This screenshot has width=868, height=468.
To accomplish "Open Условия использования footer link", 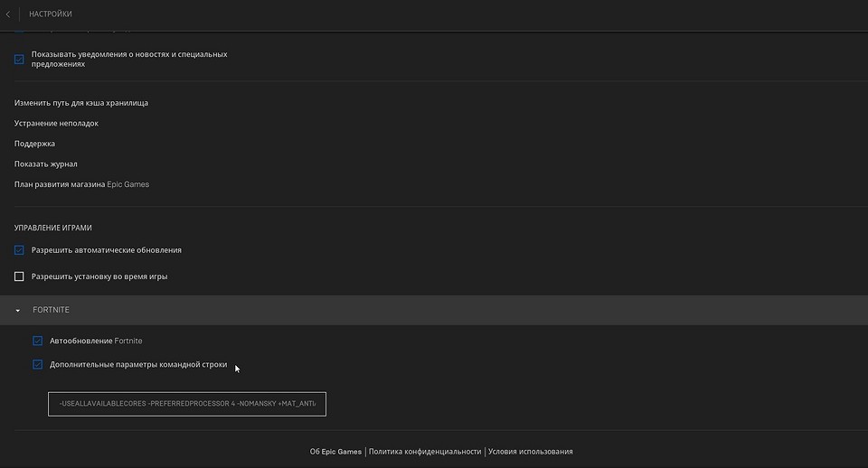I will [530, 452].
